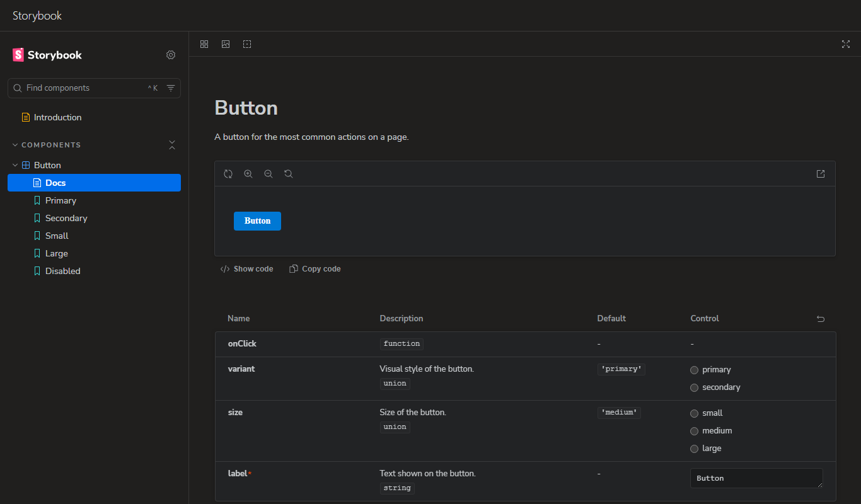Click the function type tag in onClick row

(402, 344)
